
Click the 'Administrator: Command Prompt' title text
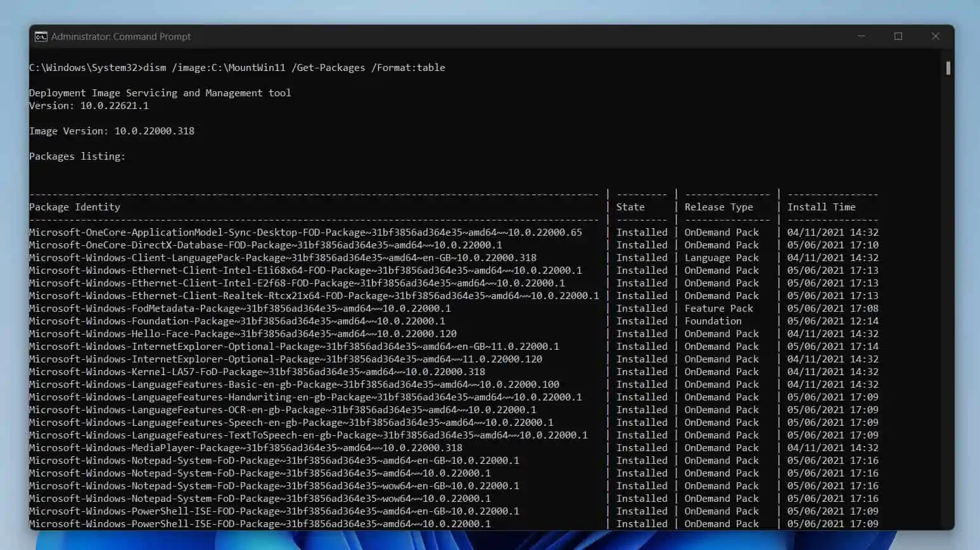coord(121,37)
